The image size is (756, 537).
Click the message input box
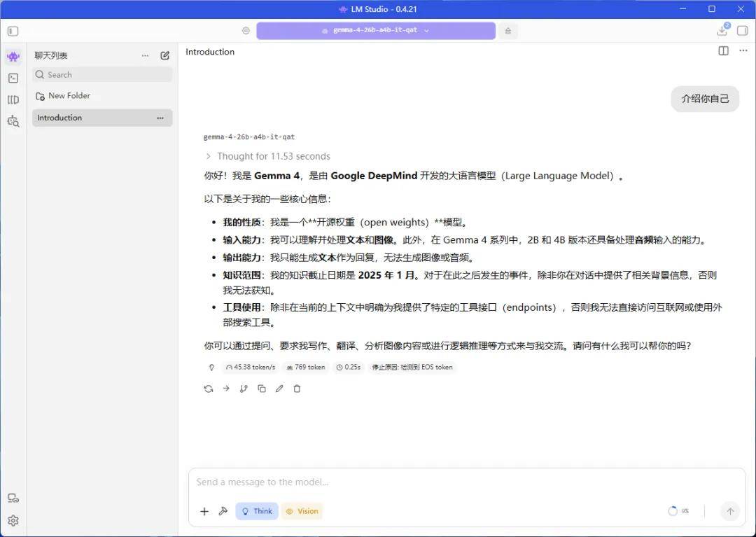467,482
